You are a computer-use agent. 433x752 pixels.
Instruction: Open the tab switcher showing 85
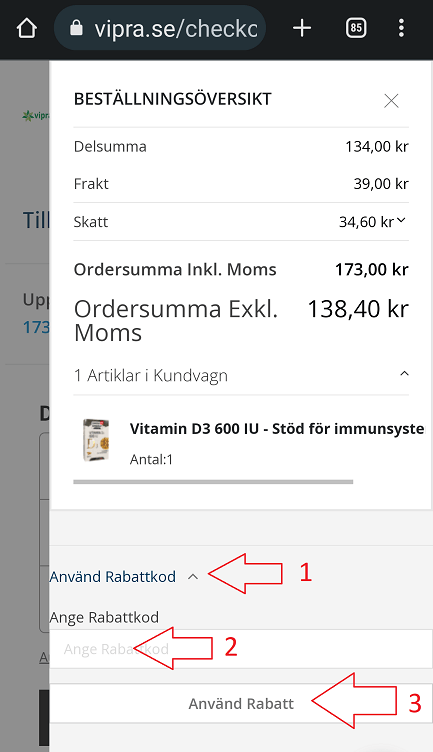click(356, 28)
